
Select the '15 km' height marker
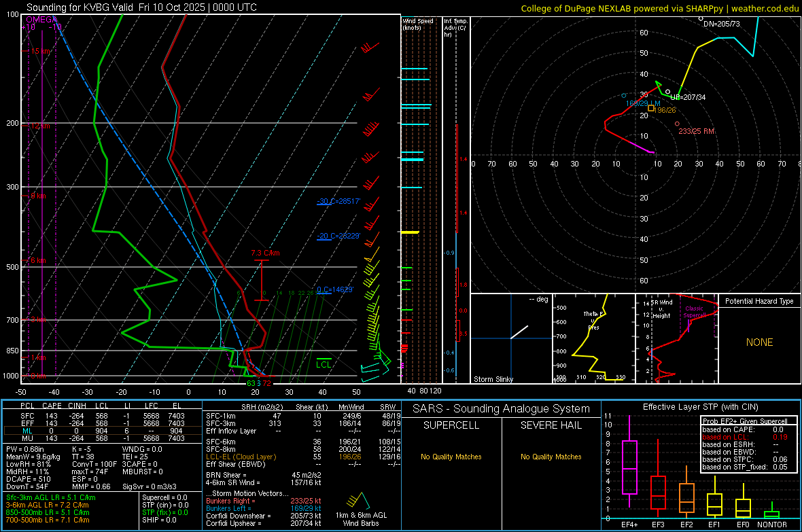click(x=41, y=51)
